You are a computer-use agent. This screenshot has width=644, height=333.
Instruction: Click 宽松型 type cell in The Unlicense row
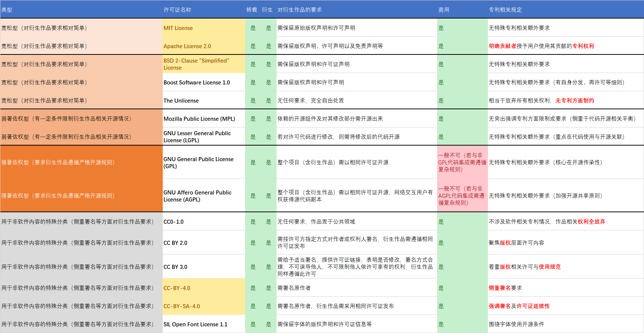tap(81, 100)
